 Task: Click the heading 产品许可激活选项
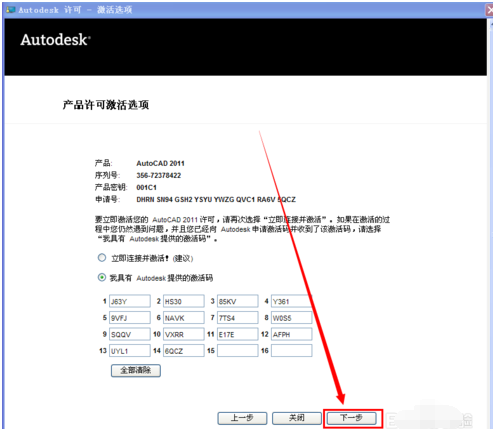click(106, 105)
